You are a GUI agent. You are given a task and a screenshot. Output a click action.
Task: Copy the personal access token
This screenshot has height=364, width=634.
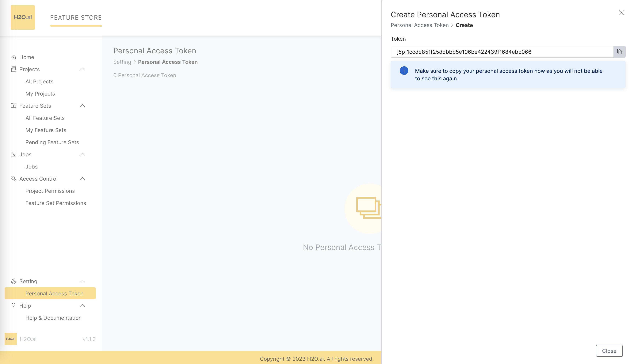pyautogui.click(x=620, y=51)
